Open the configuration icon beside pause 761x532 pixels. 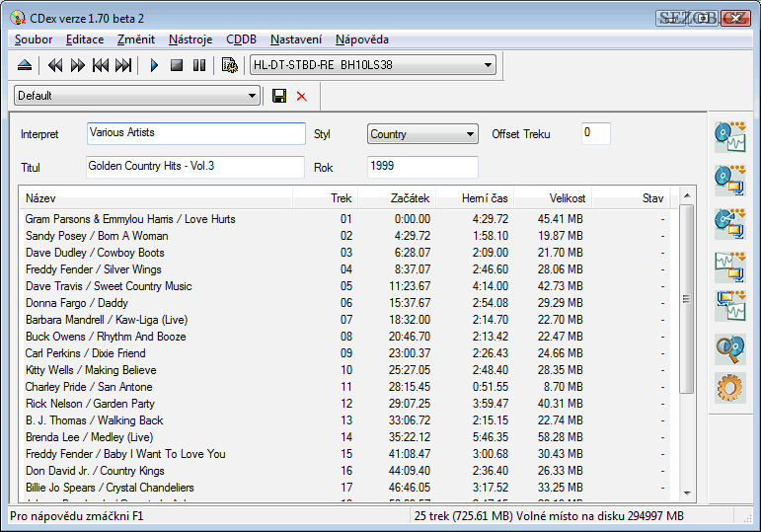[x=230, y=65]
